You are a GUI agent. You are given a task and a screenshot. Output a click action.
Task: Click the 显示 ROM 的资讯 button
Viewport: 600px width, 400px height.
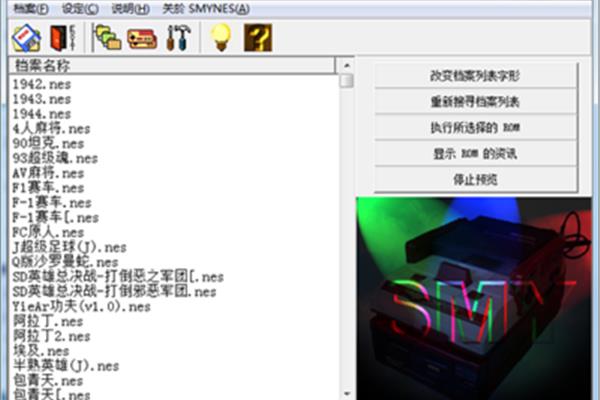click(475, 153)
